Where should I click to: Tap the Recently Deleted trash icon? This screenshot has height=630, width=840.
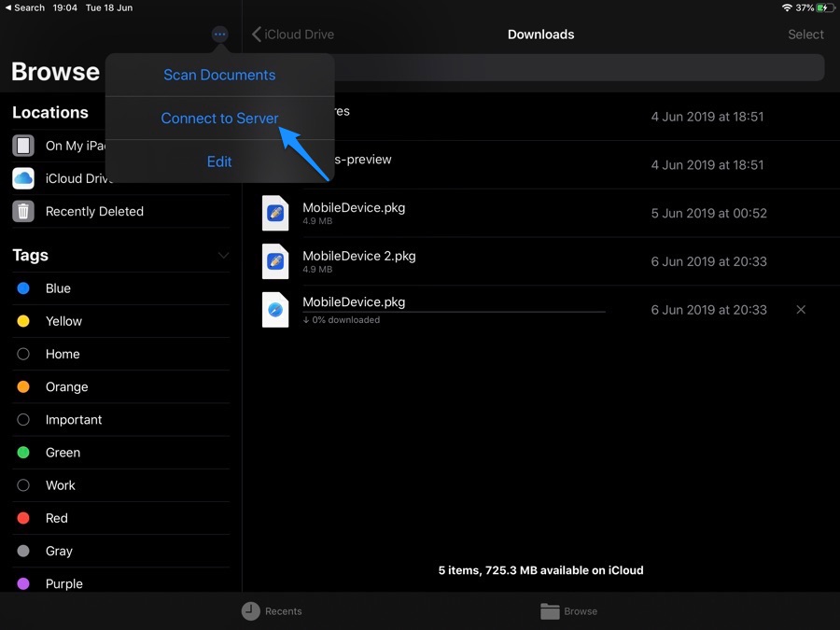[23, 211]
